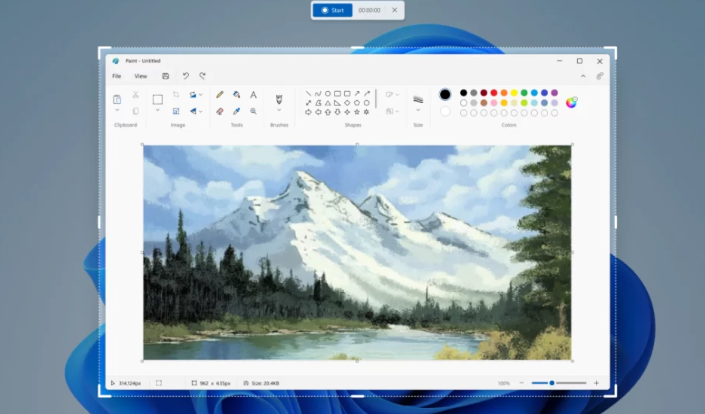The image size is (705, 414).
Task: Click the Rotate image icon
Action: [193, 94]
